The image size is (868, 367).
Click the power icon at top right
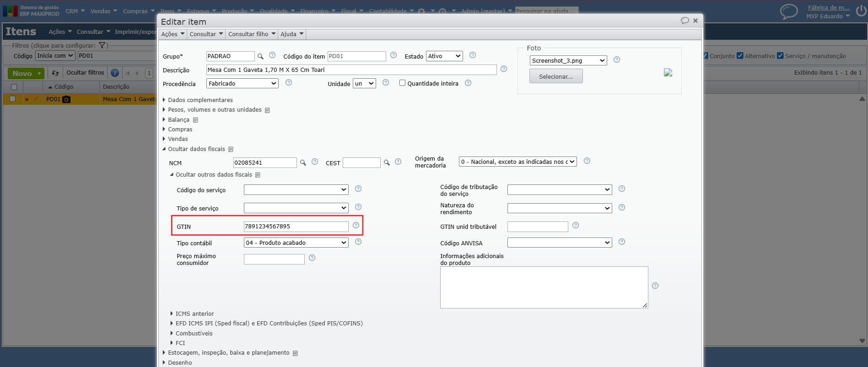(x=861, y=11)
